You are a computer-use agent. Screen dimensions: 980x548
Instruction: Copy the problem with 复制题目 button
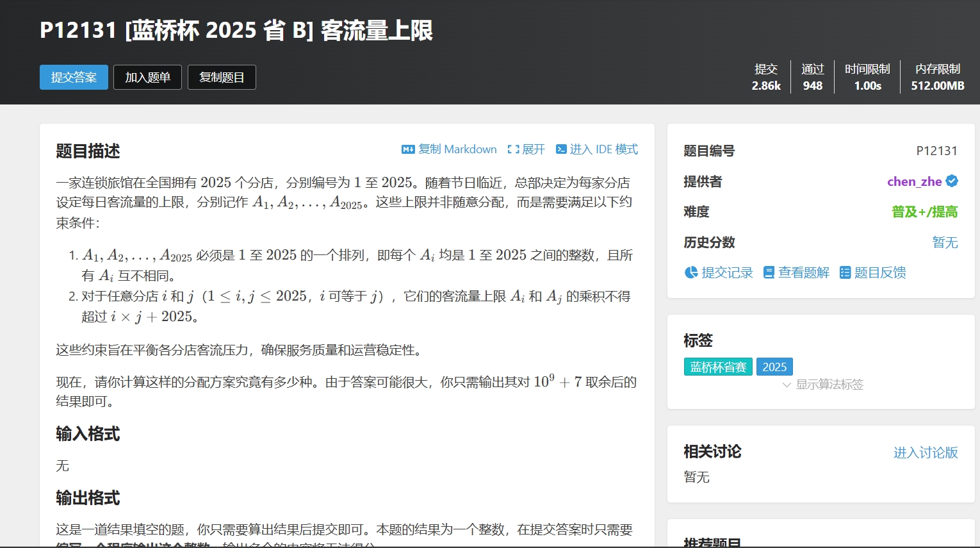222,78
